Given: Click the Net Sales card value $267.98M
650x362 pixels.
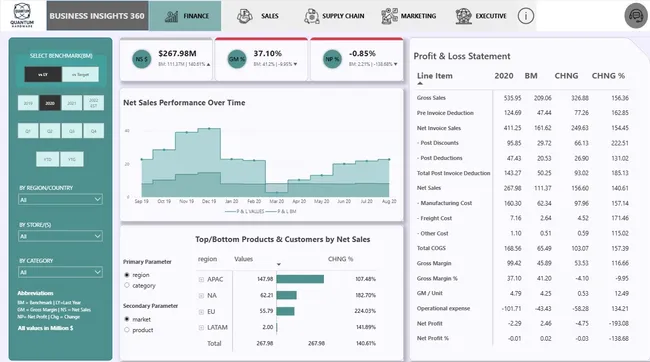Looking at the screenshot, I should click(177, 53).
